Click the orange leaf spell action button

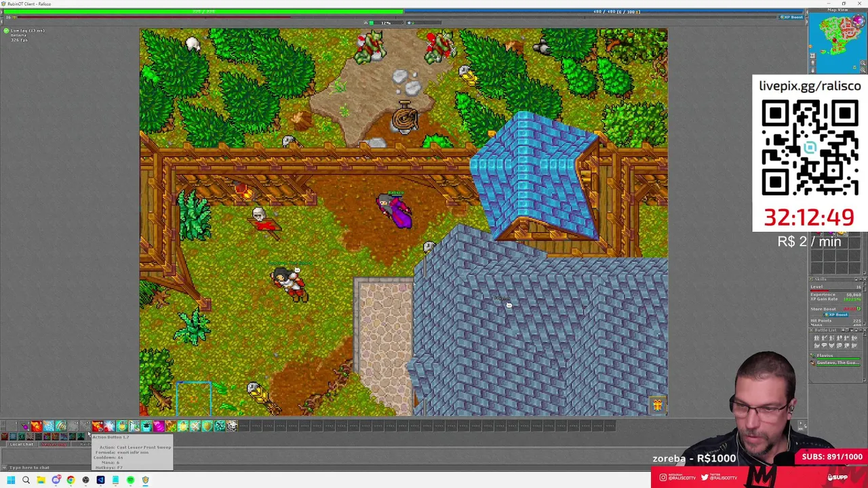click(x=171, y=426)
